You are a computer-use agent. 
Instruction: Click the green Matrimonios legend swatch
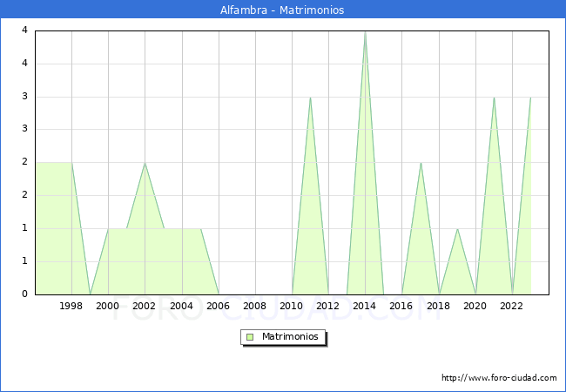tap(250, 336)
